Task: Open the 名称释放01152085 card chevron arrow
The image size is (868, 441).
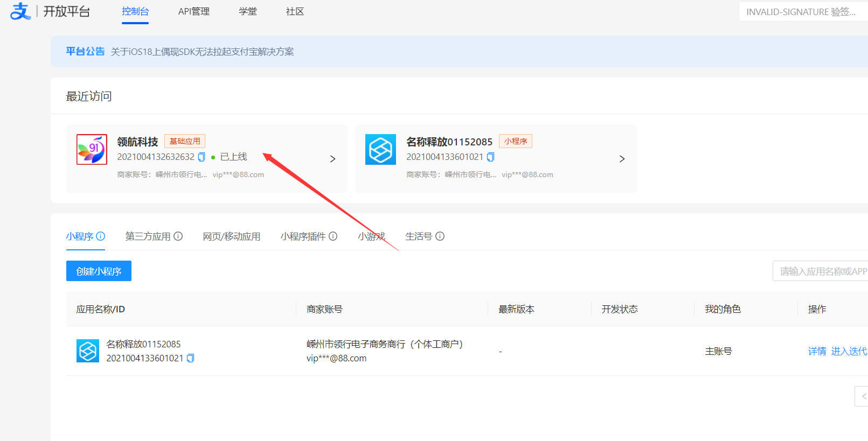Action: click(x=622, y=159)
